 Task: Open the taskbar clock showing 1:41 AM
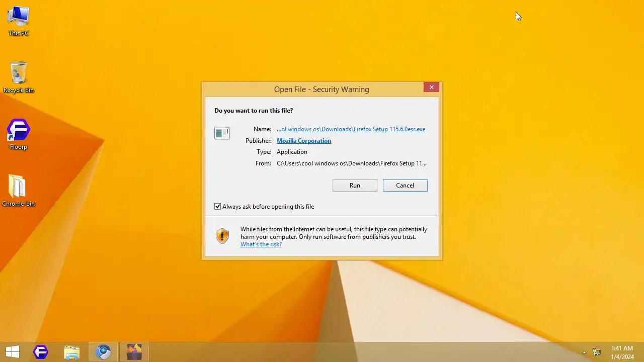coord(622,352)
